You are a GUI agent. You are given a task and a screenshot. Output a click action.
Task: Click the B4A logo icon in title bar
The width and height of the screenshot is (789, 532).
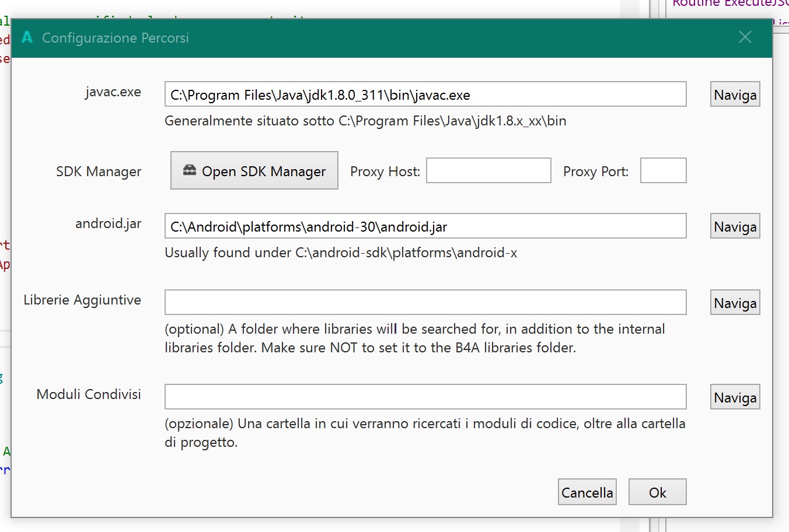click(27, 37)
